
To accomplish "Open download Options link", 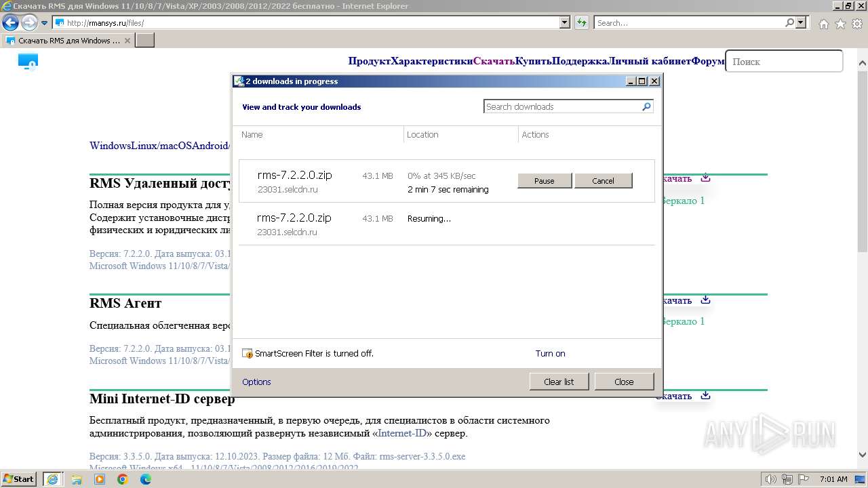I will click(x=256, y=382).
